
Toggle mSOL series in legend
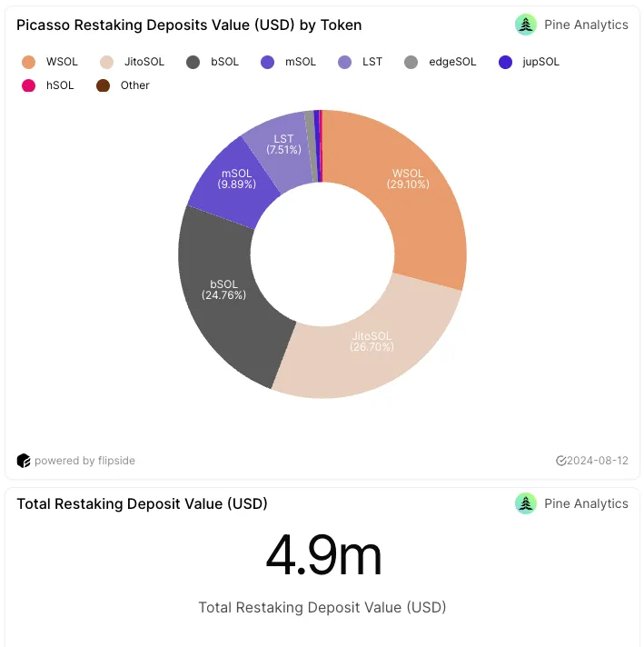tap(288, 63)
